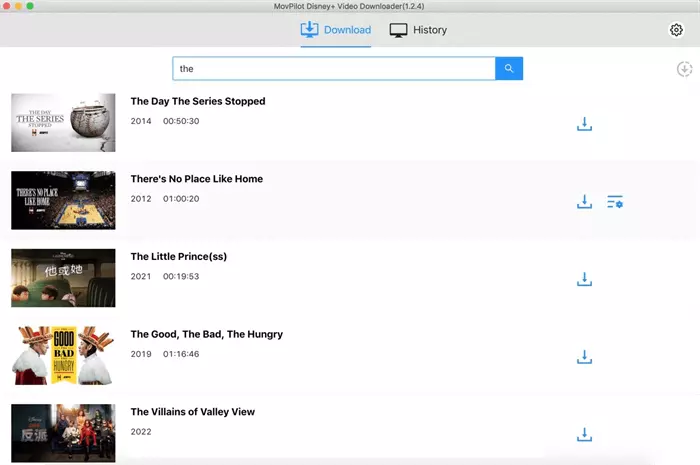This screenshot has width=700, height=465.
Task: Focus the search field containing "the"
Action: (334, 69)
